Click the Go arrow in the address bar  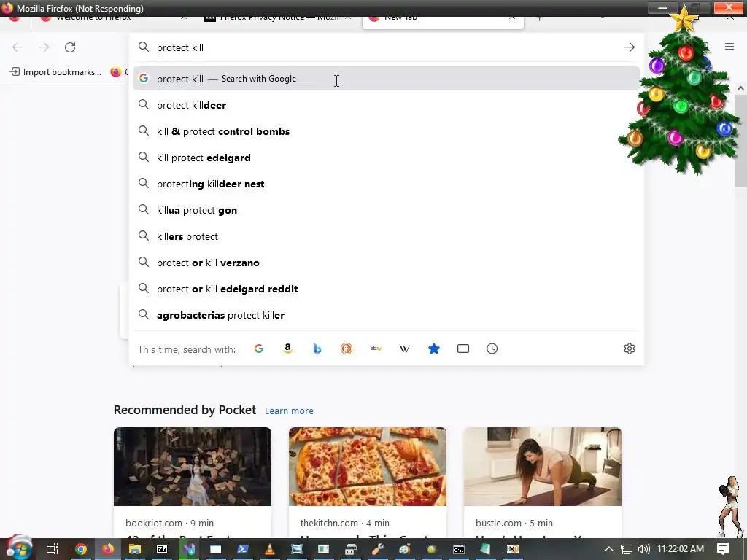pyautogui.click(x=629, y=47)
